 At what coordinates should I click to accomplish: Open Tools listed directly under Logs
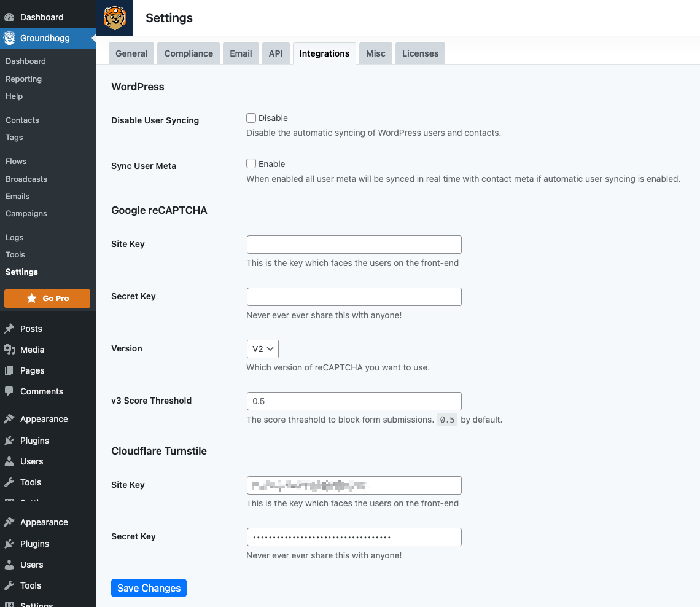tap(15, 254)
